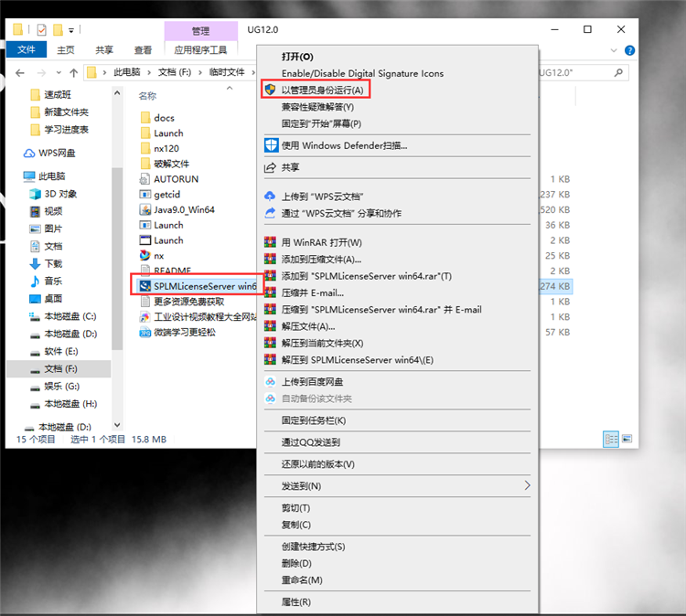Select Extract files(A) entry
Viewport: 686px width, 616px height.
click(308, 326)
